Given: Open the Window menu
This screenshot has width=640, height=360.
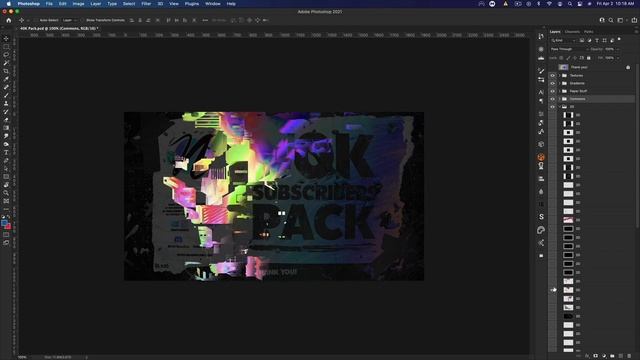Looking at the screenshot, I should (x=213, y=4).
